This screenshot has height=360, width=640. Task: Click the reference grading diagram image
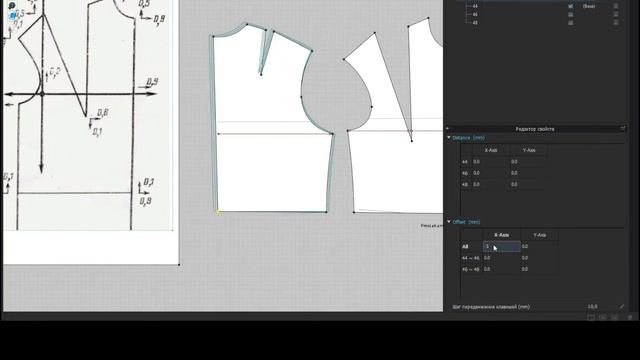[x=88, y=115]
